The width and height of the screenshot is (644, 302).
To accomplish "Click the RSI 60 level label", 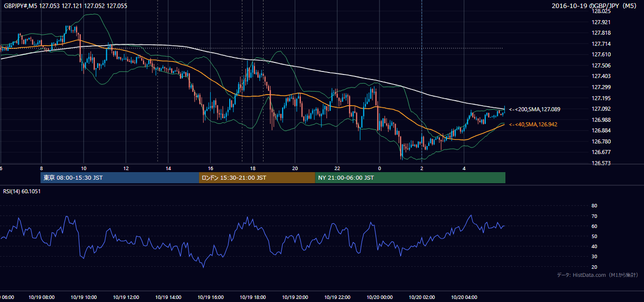I will point(594,226).
